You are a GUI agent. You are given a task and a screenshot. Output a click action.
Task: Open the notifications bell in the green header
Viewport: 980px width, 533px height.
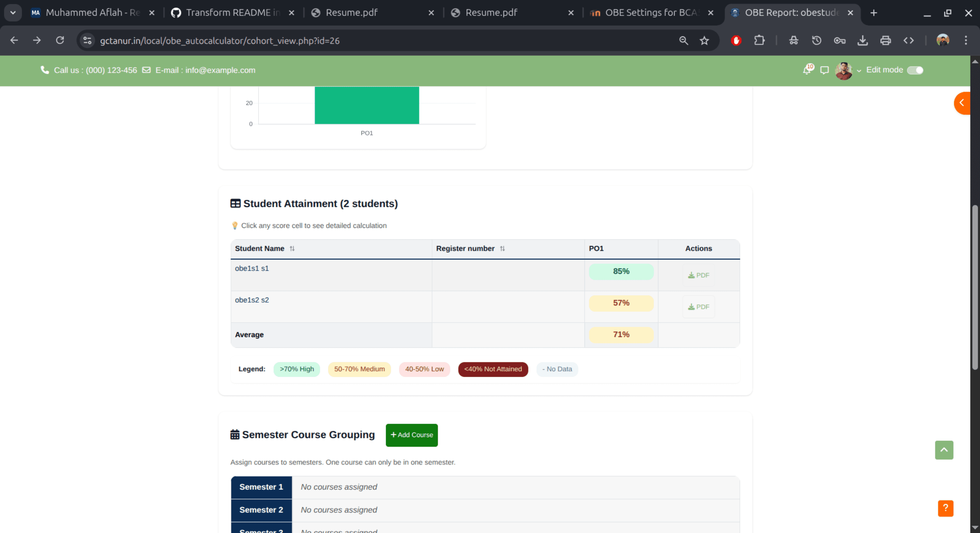click(806, 70)
